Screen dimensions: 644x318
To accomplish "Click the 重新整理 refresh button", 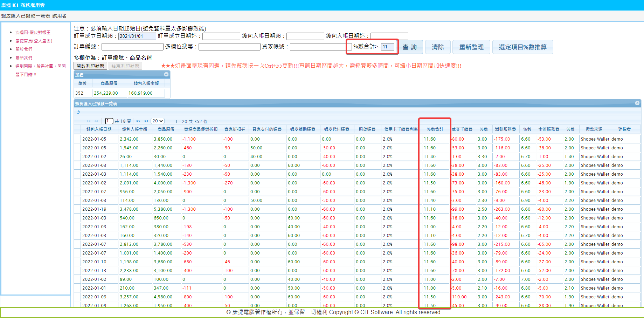I will [x=471, y=47].
